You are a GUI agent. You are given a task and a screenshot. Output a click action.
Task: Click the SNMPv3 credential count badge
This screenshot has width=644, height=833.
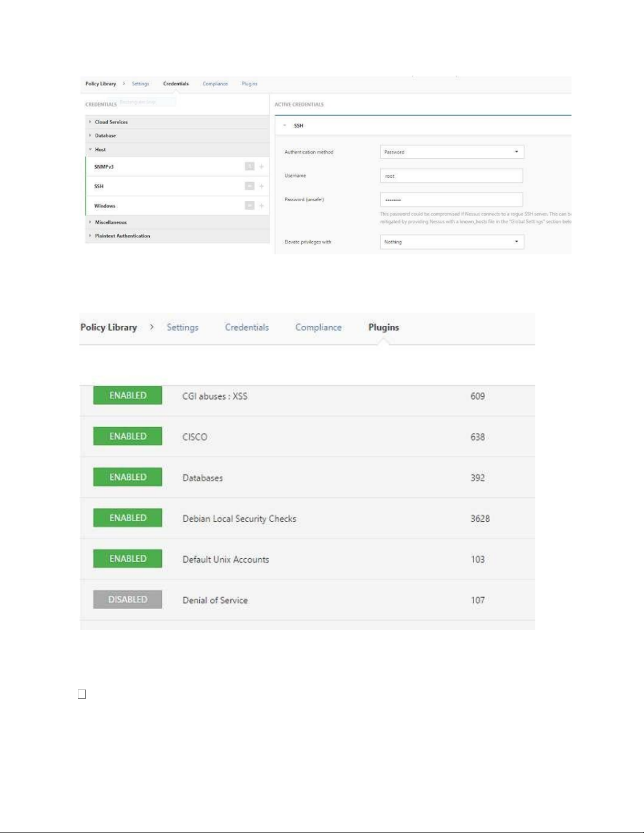pyautogui.click(x=250, y=167)
